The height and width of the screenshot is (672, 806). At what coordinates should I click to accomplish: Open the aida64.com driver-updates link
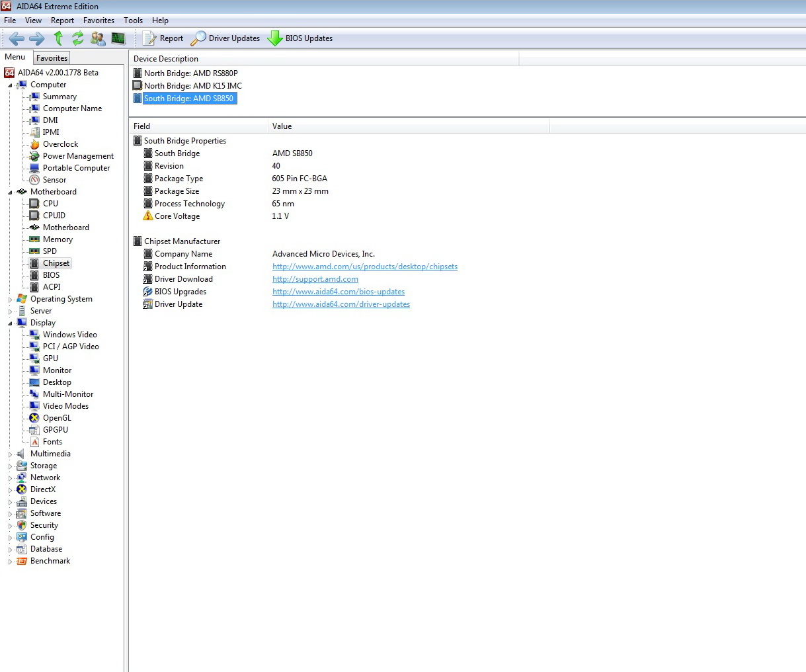[341, 304]
